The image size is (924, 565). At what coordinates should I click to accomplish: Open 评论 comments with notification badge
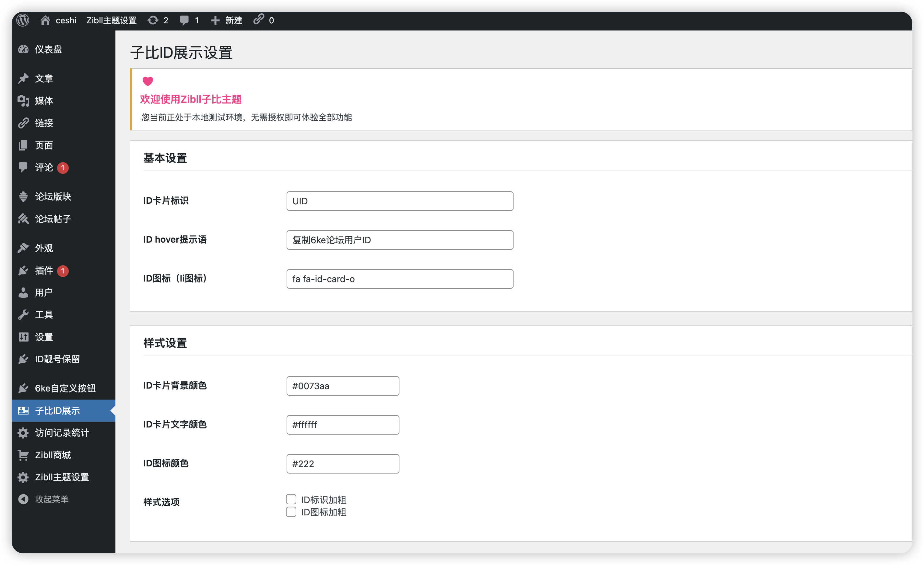coord(23,168)
